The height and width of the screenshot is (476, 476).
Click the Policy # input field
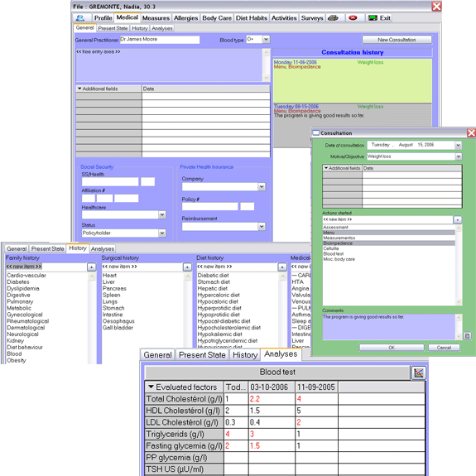click(x=209, y=207)
